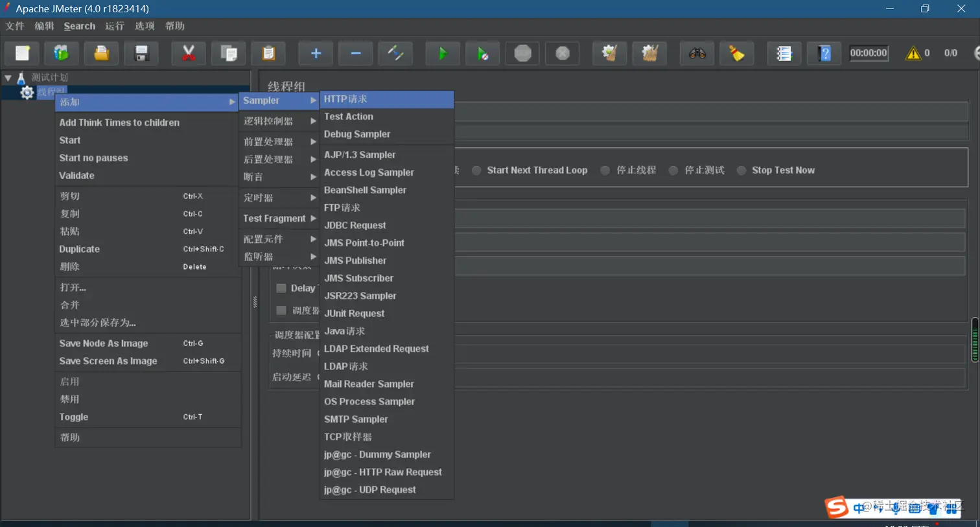Start the test with green play icon
This screenshot has height=527, width=980.
(443, 53)
